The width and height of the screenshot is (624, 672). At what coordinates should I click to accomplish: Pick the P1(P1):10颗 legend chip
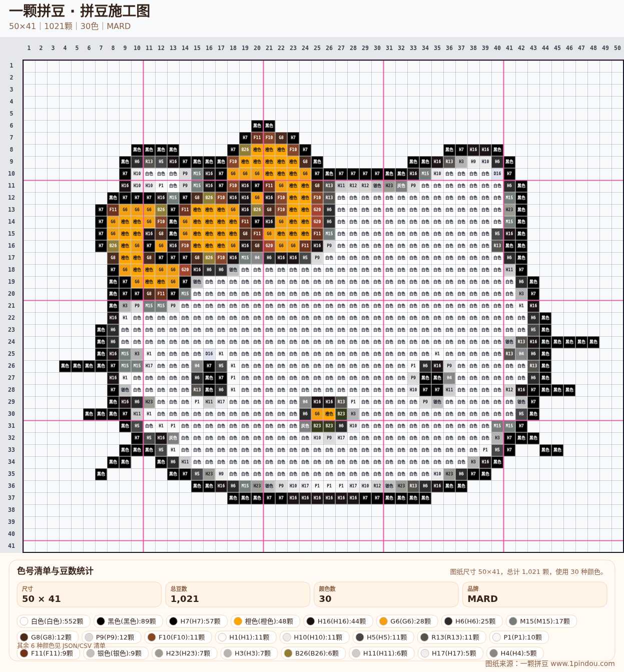(519, 637)
